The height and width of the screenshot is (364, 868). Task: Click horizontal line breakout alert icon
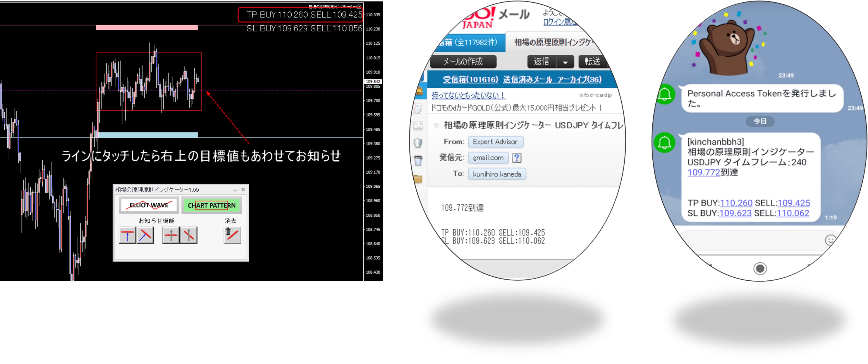(x=171, y=235)
